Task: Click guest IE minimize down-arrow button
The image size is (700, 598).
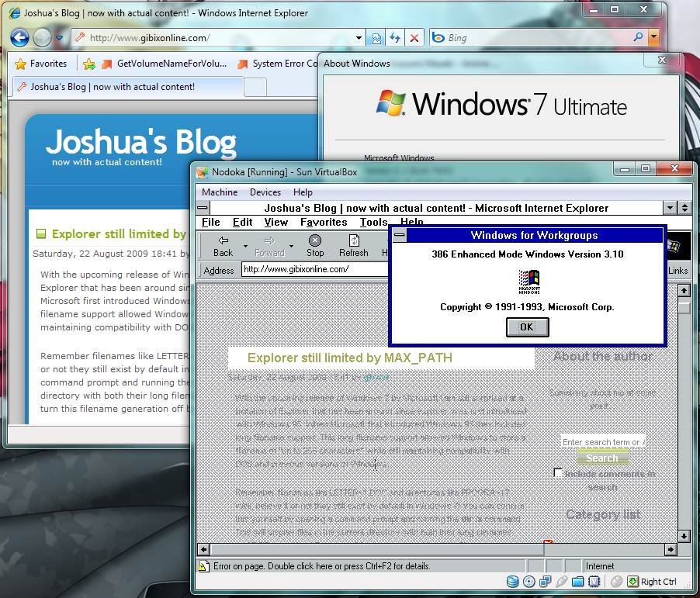Action: point(670,208)
